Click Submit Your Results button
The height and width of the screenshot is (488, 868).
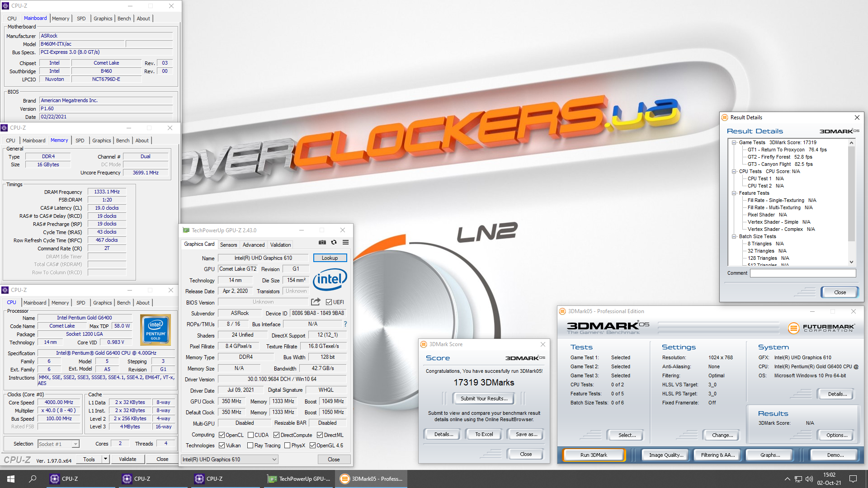[484, 399]
